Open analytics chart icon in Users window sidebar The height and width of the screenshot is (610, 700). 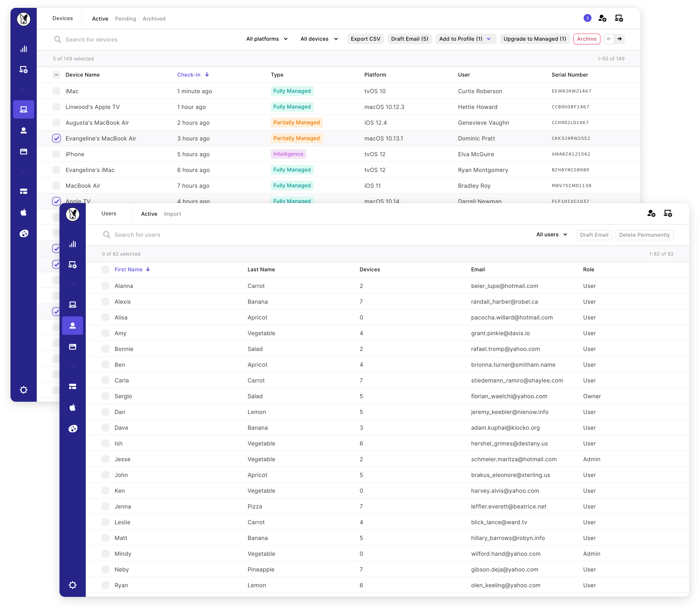click(x=72, y=244)
